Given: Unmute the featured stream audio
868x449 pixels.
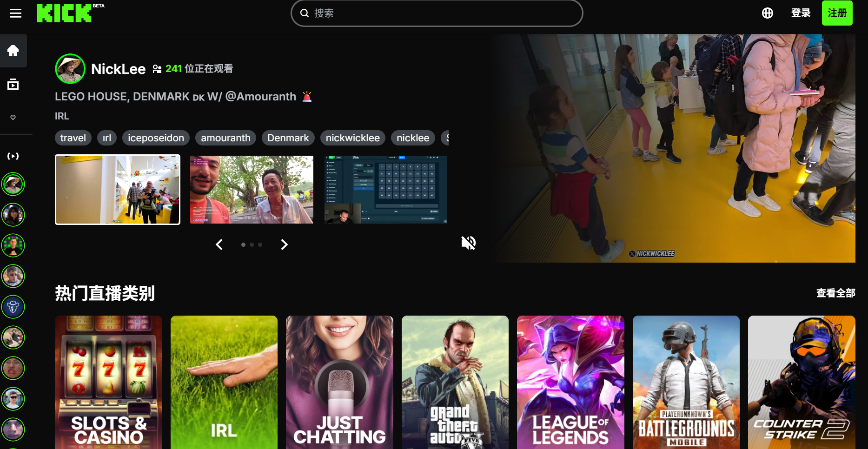Looking at the screenshot, I should point(468,243).
